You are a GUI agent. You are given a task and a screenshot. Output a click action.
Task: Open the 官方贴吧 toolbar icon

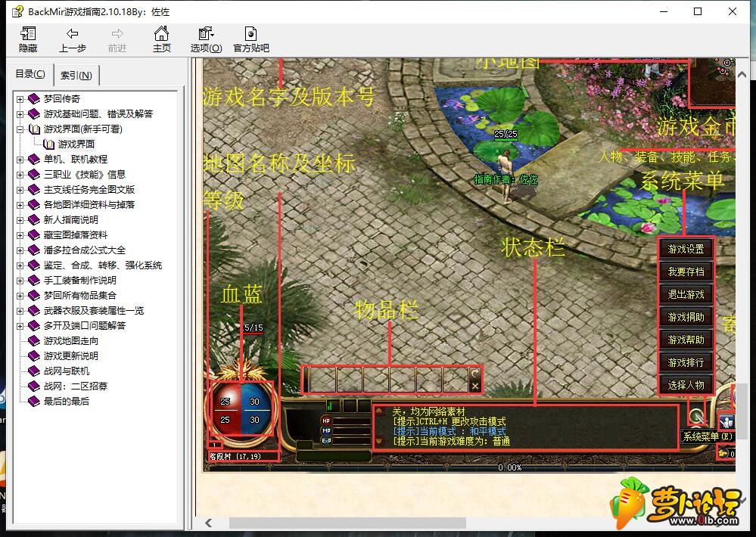(250, 33)
